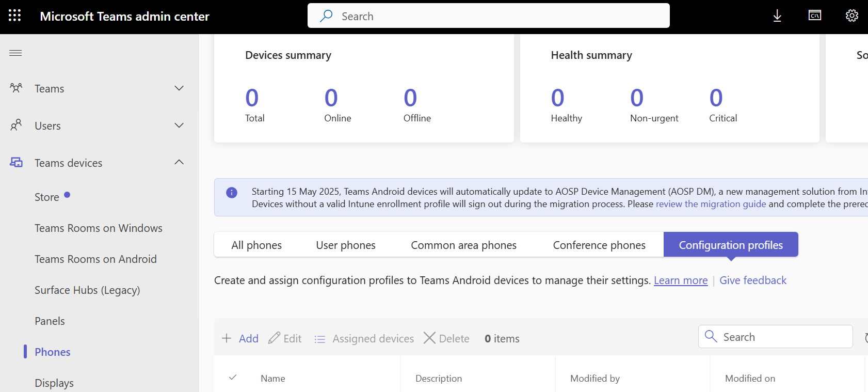Sort by the Name column header
The image size is (868, 392).
pos(273,379)
